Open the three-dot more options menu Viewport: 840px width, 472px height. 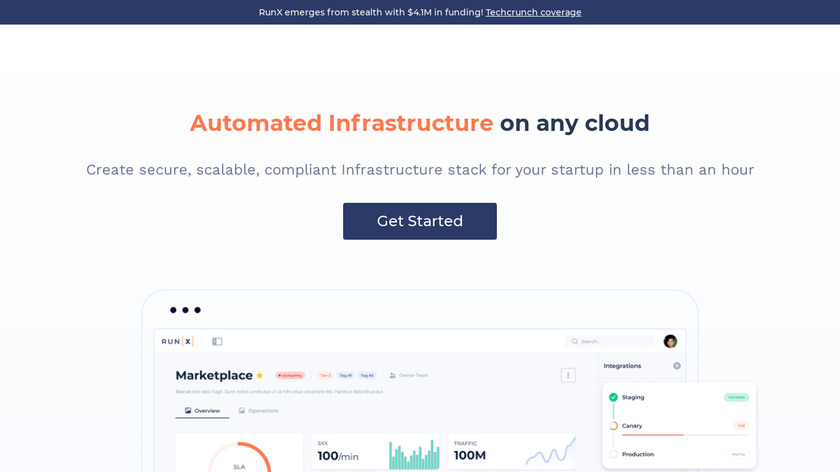point(568,375)
